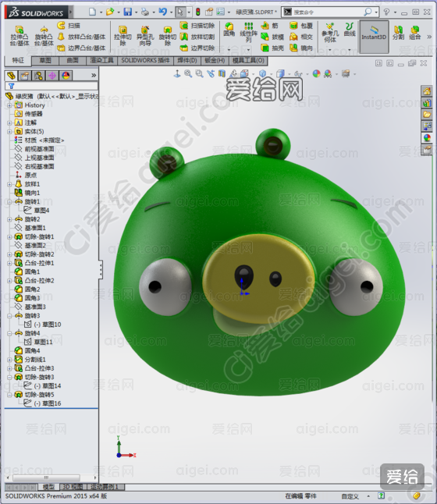Choose the 边界凸台/基体 boundary boss tool
Image resolution: width=437 pixels, height=504 pixels.
81,48
